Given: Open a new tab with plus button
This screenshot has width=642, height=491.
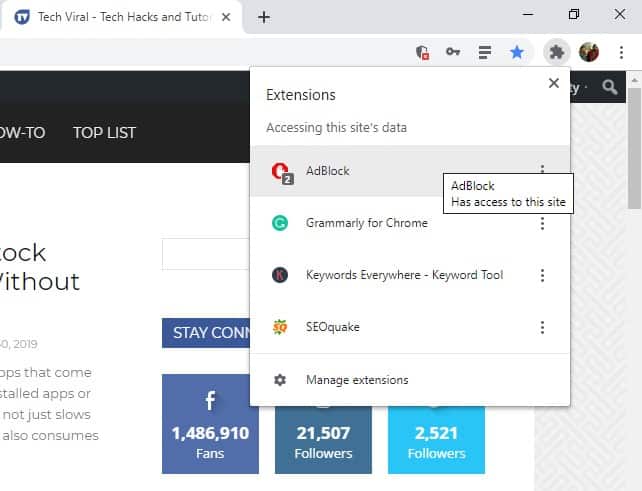Looking at the screenshot, I should tap(264, 17).
